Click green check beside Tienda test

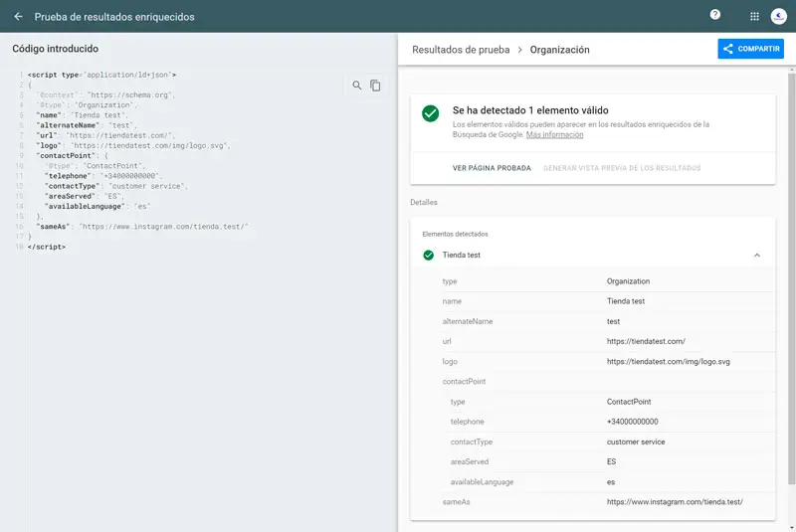coord(428,256)
